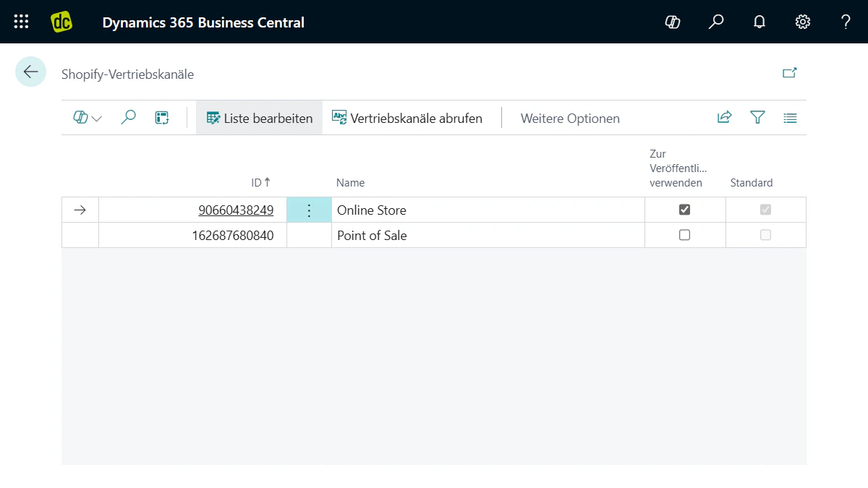This screenshot has height=488, width=868.
Task: Show row actions for Online Store
Action: click(309, 210)
